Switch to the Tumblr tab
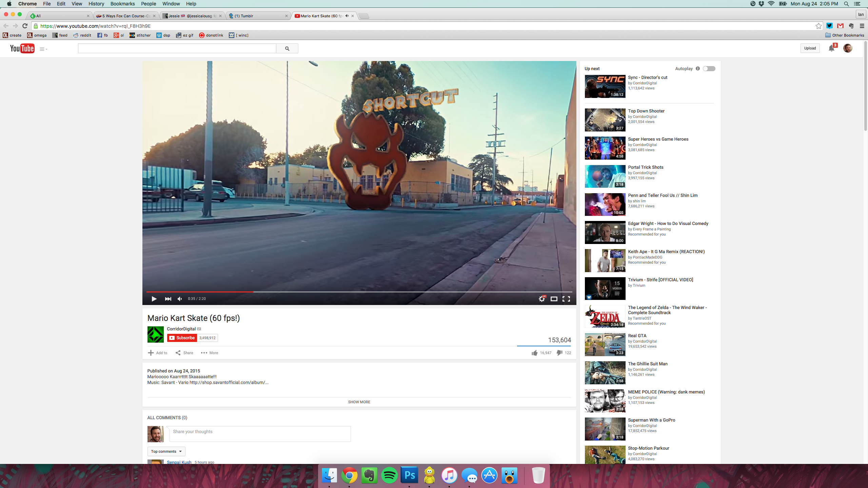 click(258, 16)
